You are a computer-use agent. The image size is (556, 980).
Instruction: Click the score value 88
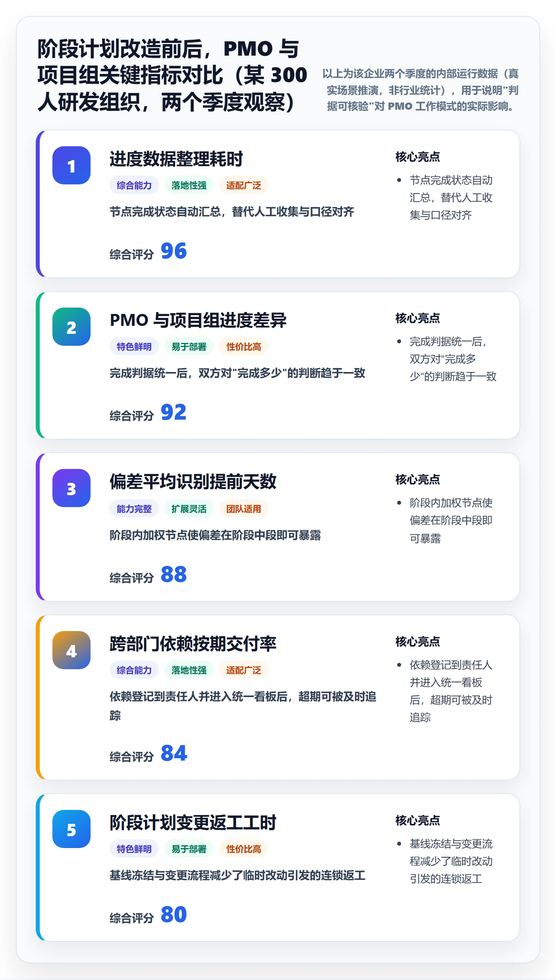(174, 575)
